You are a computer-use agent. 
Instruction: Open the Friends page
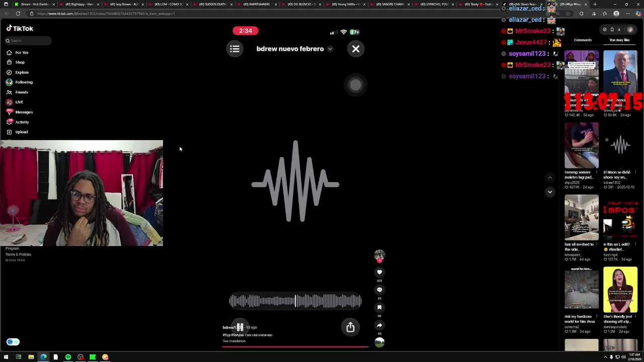click(18, 92)
